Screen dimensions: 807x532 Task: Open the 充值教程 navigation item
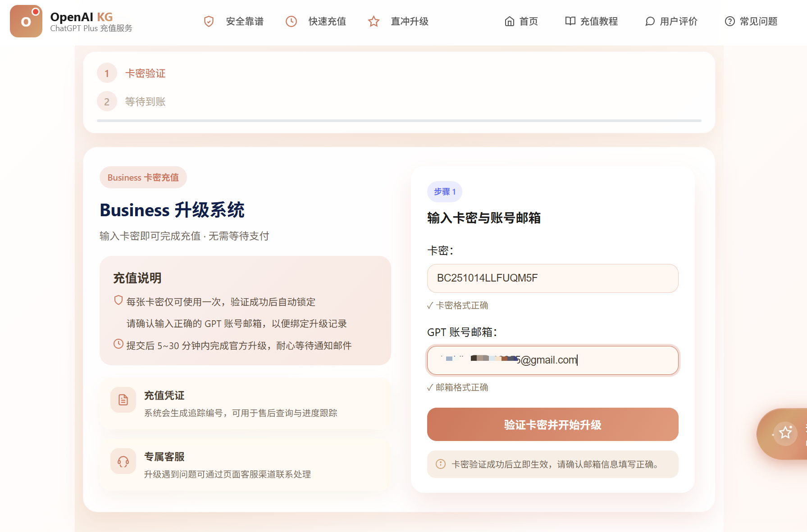point(592,21)
